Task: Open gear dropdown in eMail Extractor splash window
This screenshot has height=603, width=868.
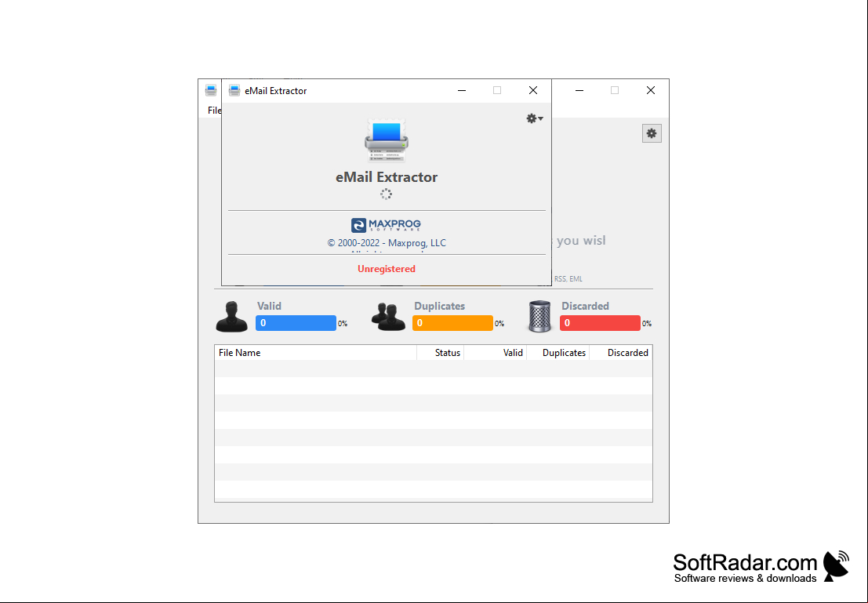Action: point(534,118)
